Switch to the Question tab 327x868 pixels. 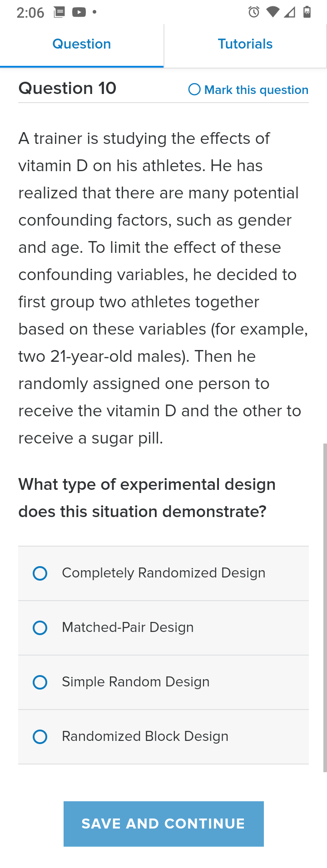pyautogui.click(x=82, y=44)
